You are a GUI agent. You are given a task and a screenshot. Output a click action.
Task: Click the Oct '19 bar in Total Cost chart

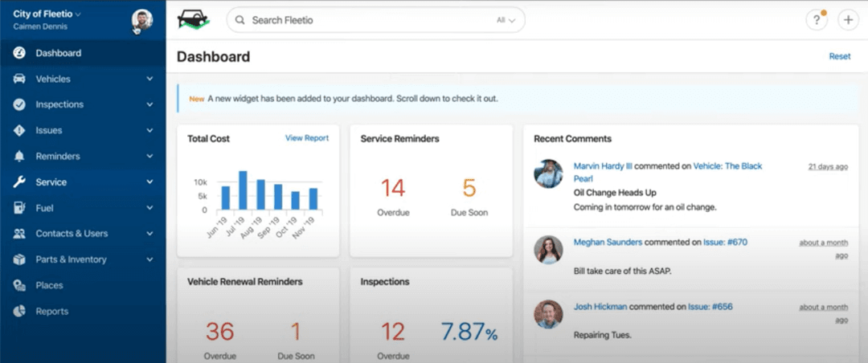click(295, 201)
